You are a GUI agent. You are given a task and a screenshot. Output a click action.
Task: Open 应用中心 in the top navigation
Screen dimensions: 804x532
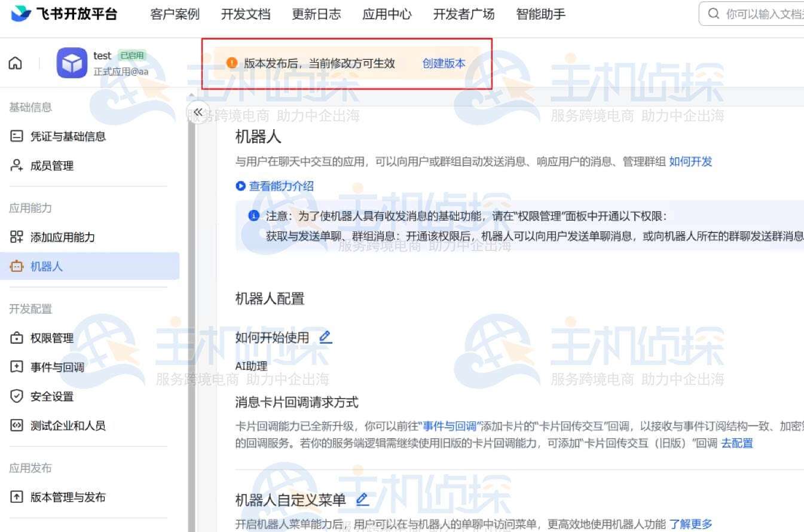click(x=387, y=14)
